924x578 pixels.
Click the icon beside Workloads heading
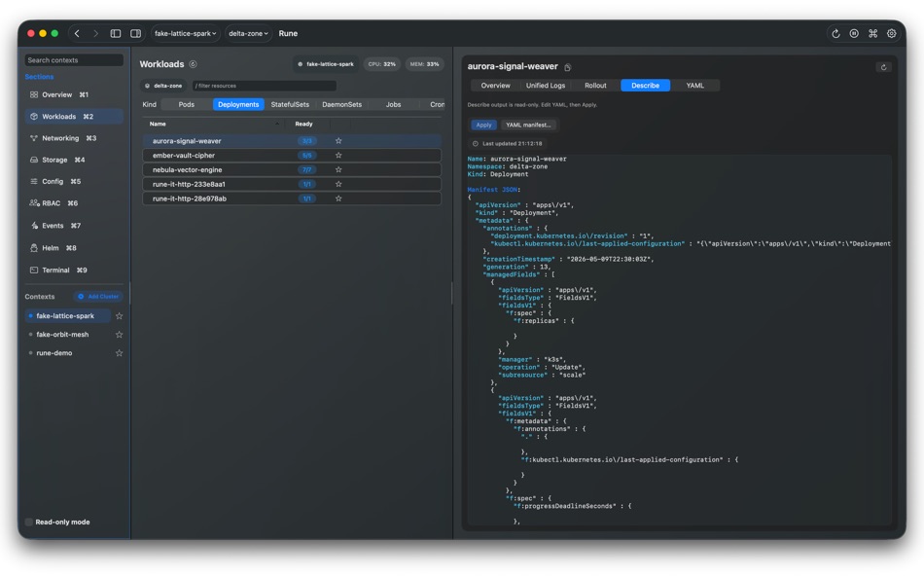click(x=193, y=64)
